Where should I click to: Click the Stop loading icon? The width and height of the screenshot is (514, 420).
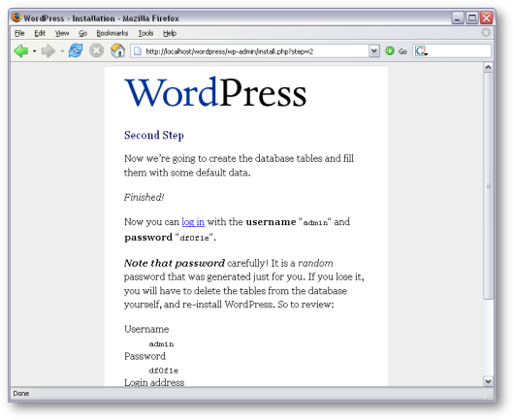click(x=96, y=50)
